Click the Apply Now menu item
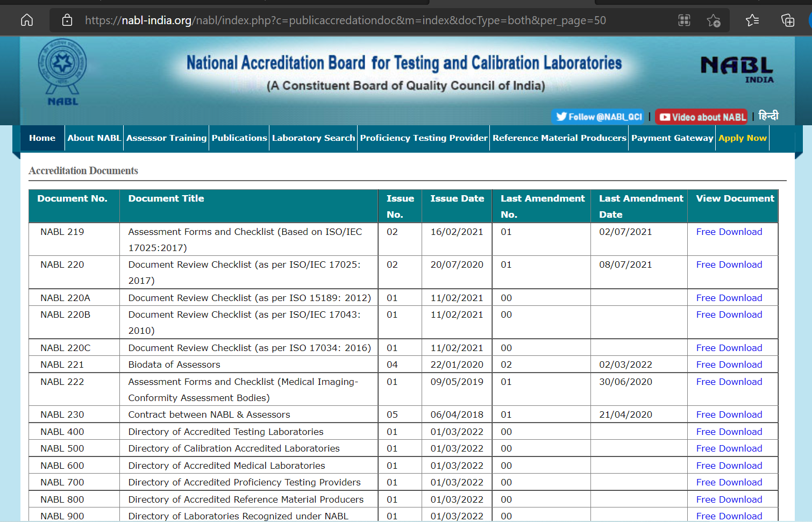The image size is (812, 522). tap(743, 138)
